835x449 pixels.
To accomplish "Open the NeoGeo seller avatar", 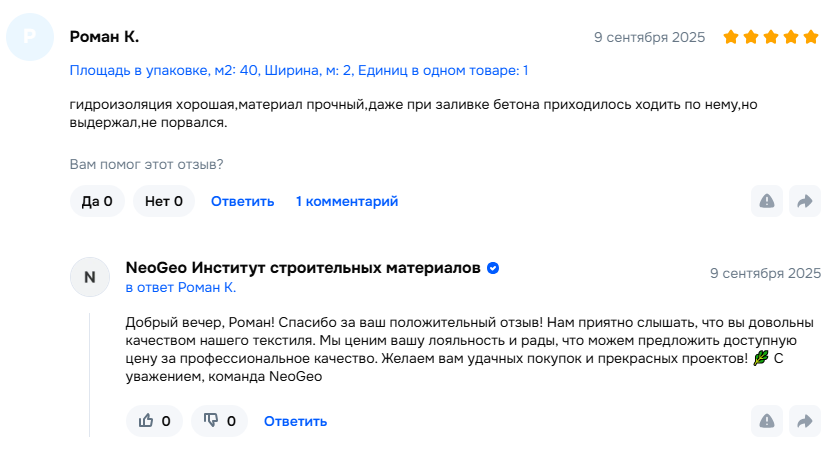I will pos(90,277).
